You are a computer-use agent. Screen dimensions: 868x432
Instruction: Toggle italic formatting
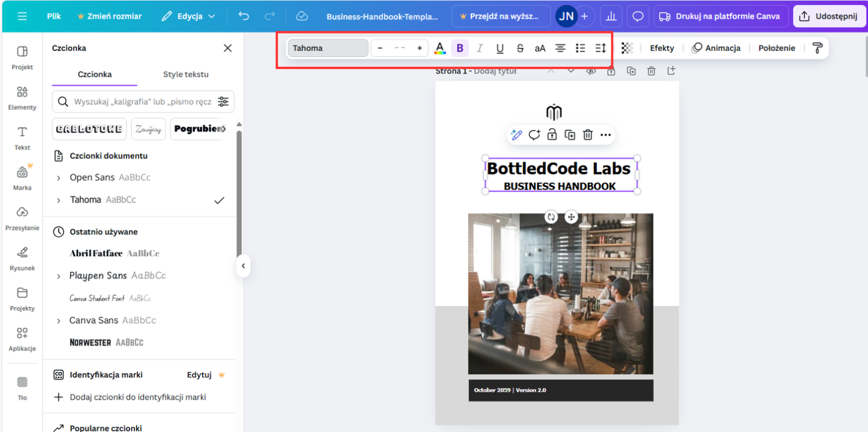point(479,48)
